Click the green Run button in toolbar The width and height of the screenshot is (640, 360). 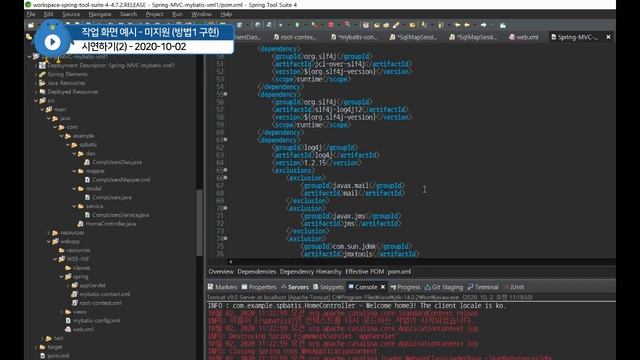[x=297, y=25]
